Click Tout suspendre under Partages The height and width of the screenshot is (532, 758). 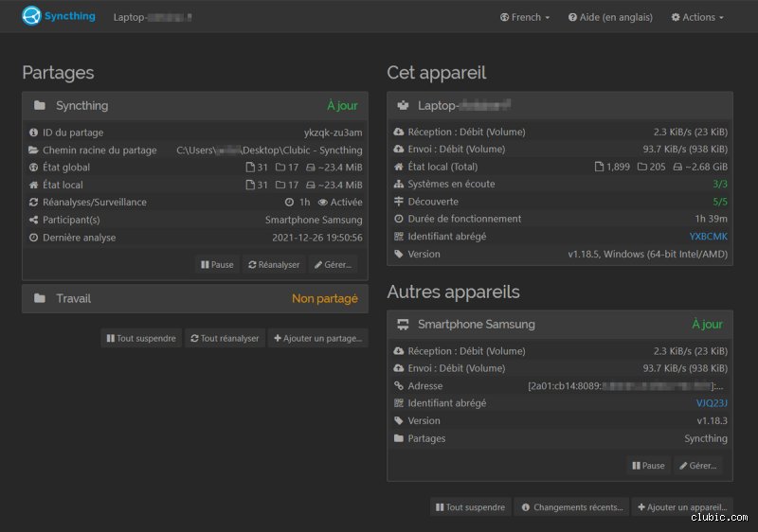tap(141, 338)
